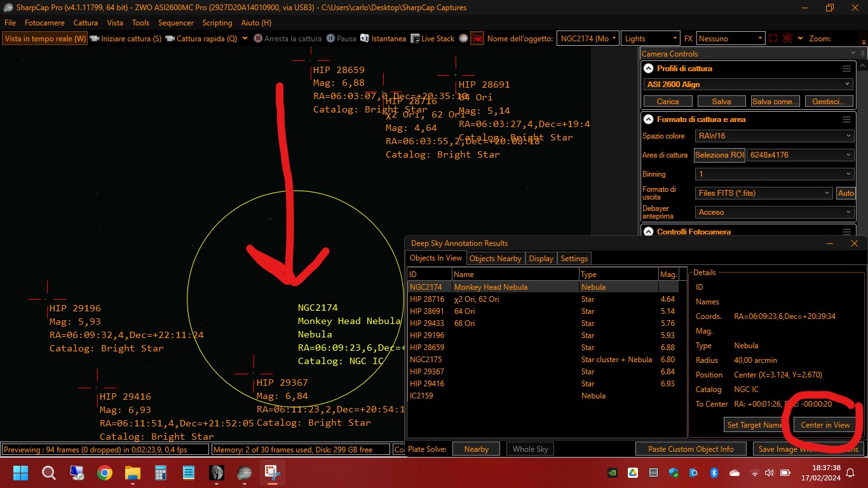The height and width of the screenshot is (488, 868).
Task: Open the Binning dropdown
Action: click(774, 174)
